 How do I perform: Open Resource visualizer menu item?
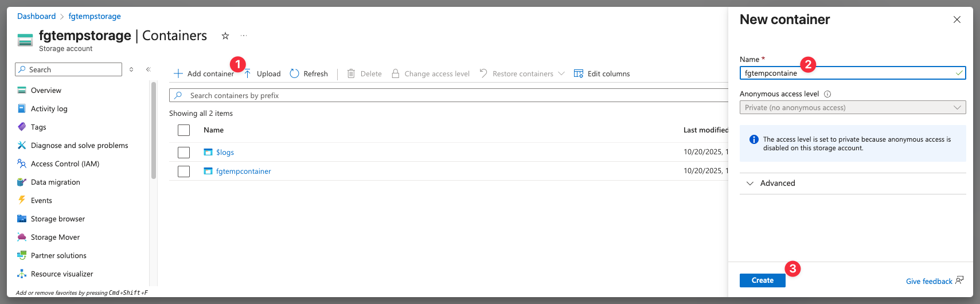(62, 274)
